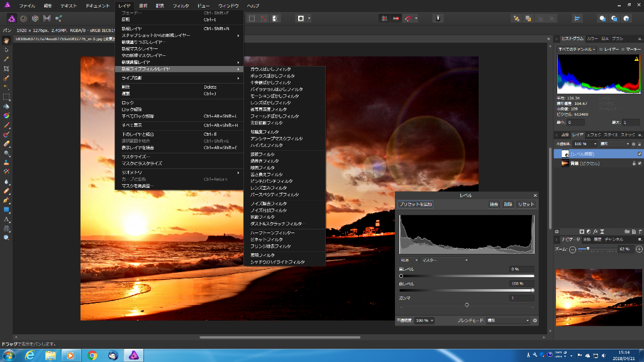
Task: Pick the rectangular Marquee selection tool
Action: click(x=6, y=97)
